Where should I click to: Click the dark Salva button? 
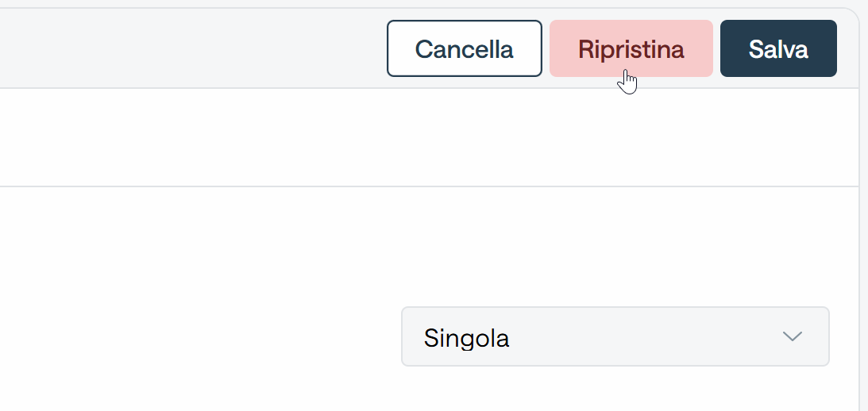[x=778, y=48]
